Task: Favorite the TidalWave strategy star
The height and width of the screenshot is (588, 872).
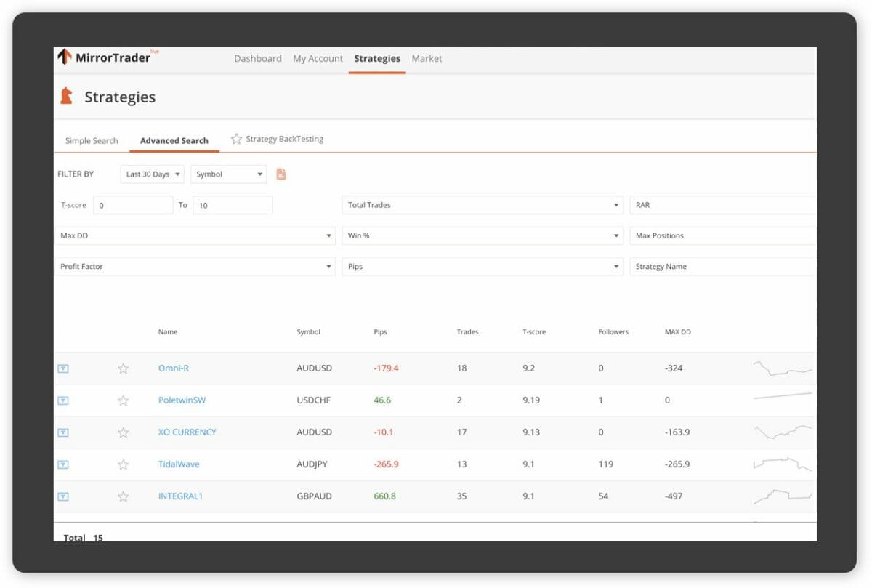Action: pos(124,464)
